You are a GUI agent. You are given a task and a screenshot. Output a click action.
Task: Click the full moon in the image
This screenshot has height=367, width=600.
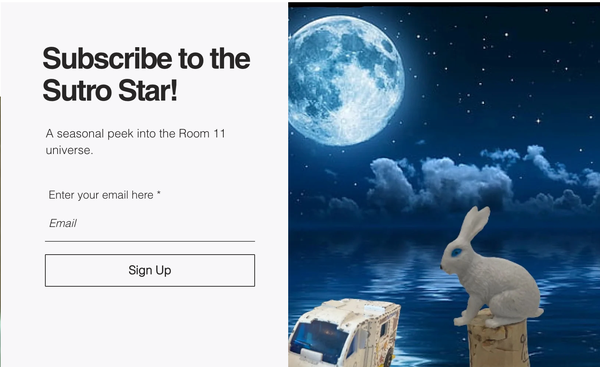point(346,80)
